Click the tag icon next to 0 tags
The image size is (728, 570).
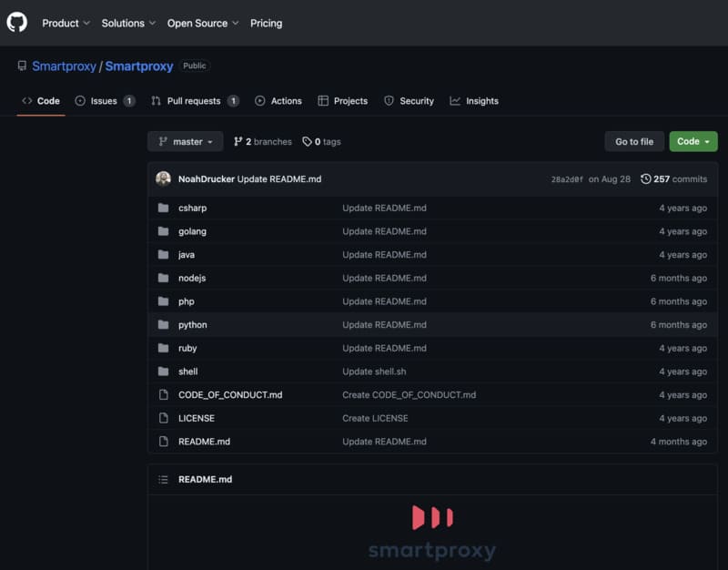tap(307, 142)
